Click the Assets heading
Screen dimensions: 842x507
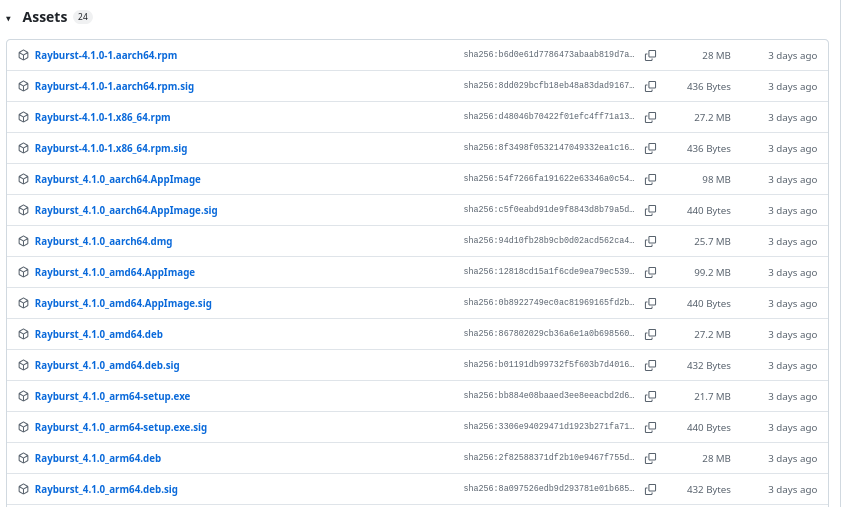45,17
